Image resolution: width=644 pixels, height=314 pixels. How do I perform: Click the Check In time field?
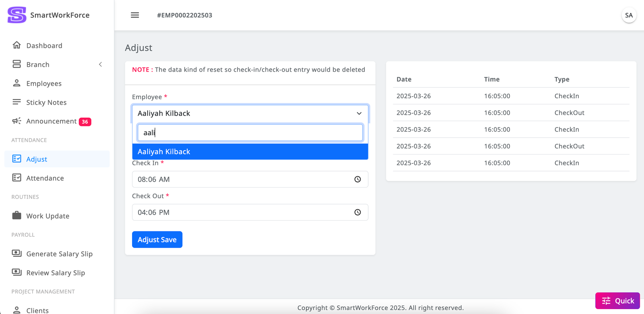[x=242, y=180]
